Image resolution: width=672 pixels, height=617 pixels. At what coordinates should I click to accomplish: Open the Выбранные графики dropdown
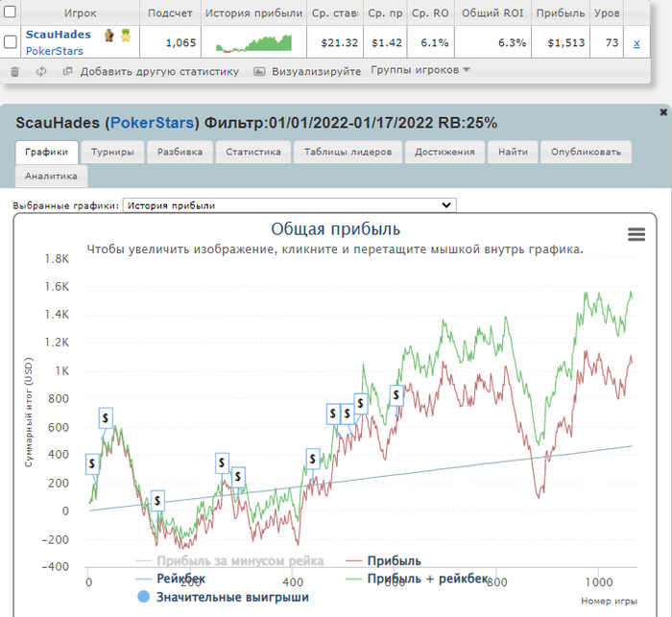pyautogui.click(x=289, y=205)
